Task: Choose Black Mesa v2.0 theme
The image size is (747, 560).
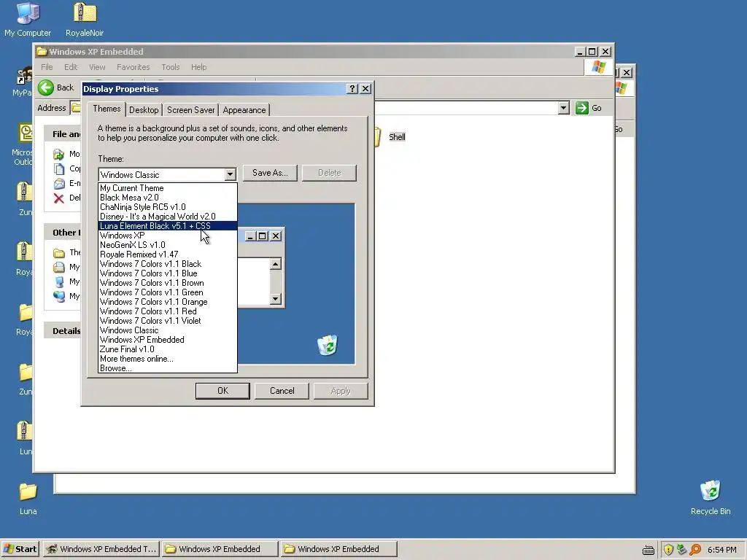Action: (168, 198)
